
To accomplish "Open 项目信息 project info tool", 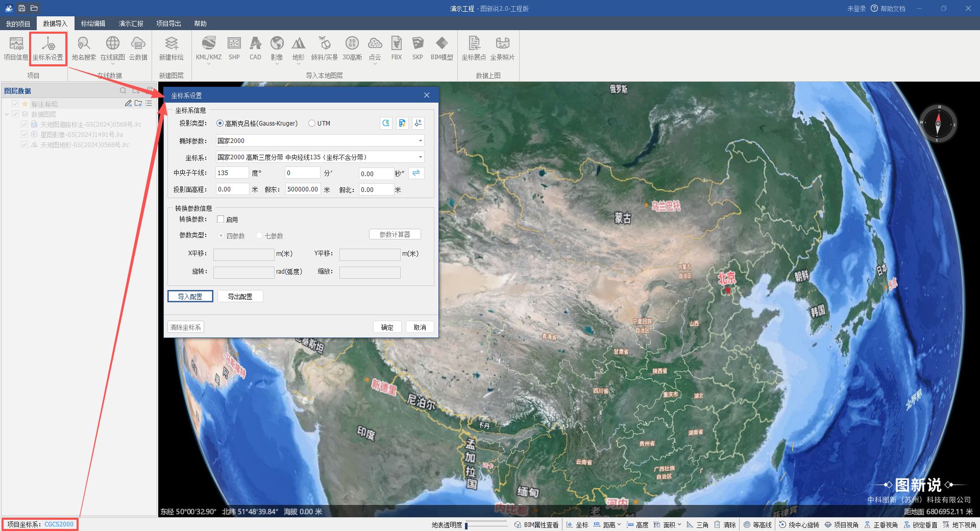I will pyautogui.click(x=16, y=49).
